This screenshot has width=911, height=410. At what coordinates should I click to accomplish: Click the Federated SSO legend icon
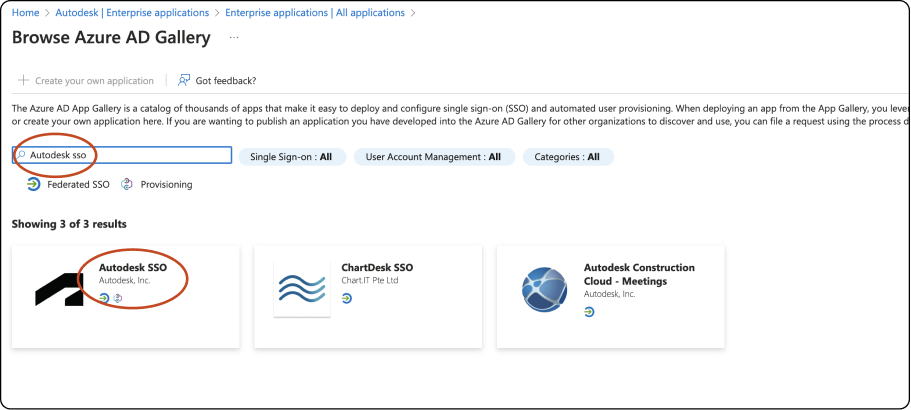[33, 184]
